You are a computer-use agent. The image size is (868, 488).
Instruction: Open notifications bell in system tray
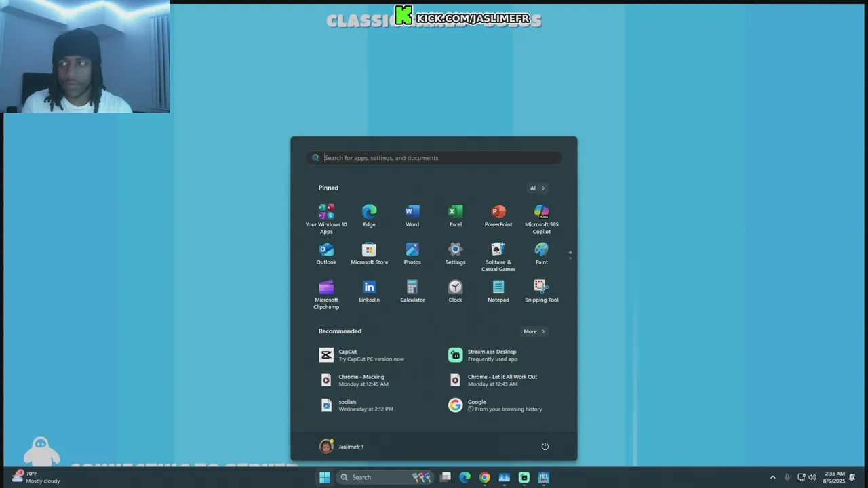(852, 477)
